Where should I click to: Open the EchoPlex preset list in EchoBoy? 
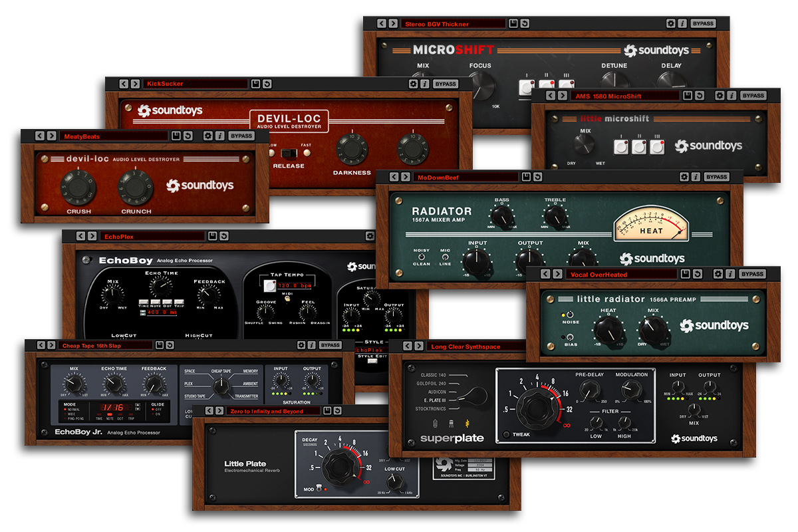[x=152, y=236]
